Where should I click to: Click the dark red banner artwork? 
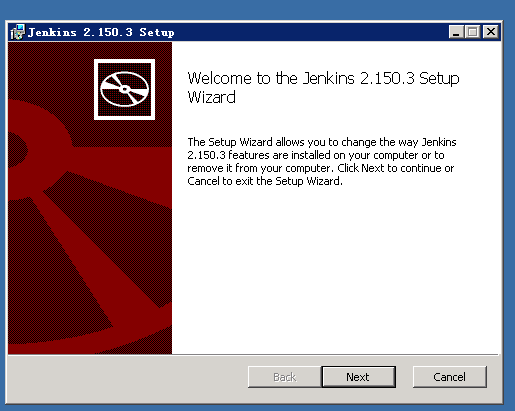point(90,233)
